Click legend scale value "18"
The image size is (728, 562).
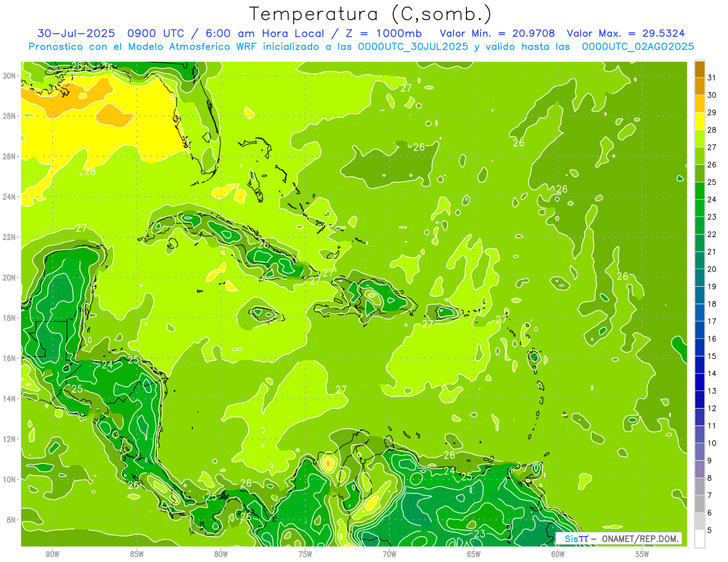point(712,304)
